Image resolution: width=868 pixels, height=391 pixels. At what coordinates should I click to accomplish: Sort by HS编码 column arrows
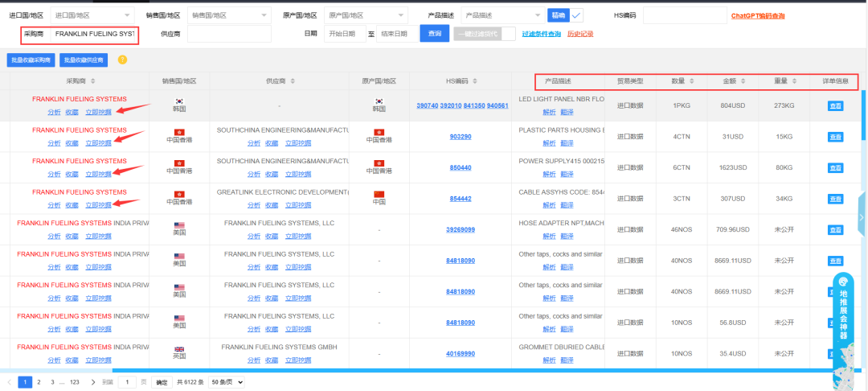tap(474, 81)
